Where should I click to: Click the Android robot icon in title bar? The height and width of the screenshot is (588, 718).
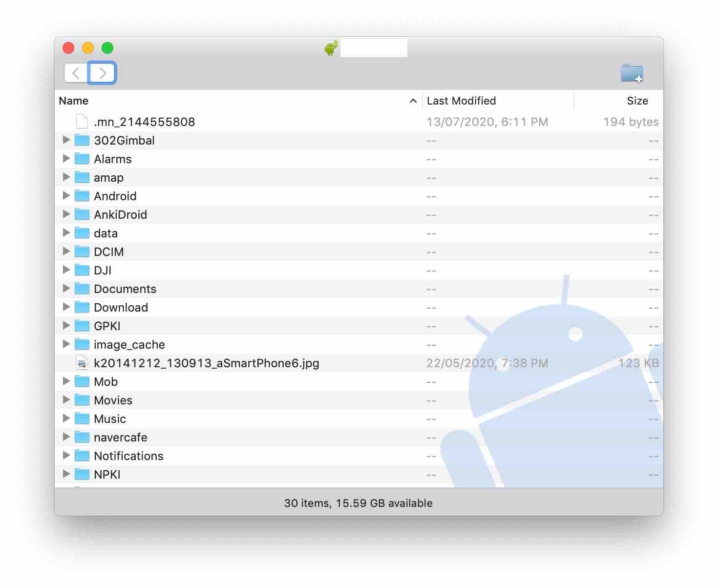(x=331, y=48)
